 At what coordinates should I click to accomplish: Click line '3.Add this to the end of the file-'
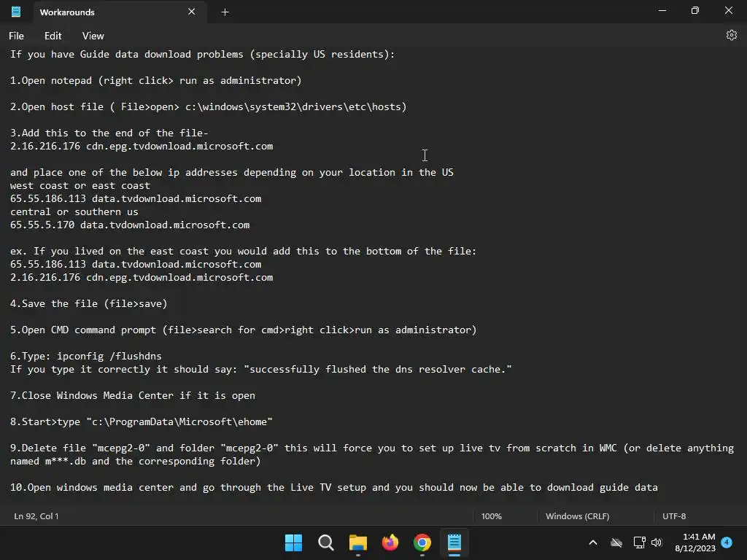(109, 133)
